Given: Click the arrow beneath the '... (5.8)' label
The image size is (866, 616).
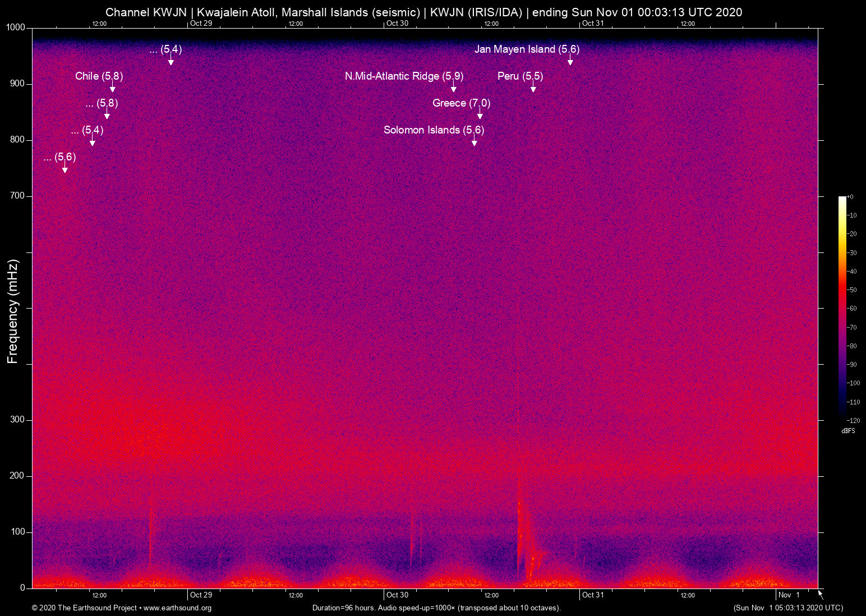Looking at the screenshot, I should coord(107,114).
